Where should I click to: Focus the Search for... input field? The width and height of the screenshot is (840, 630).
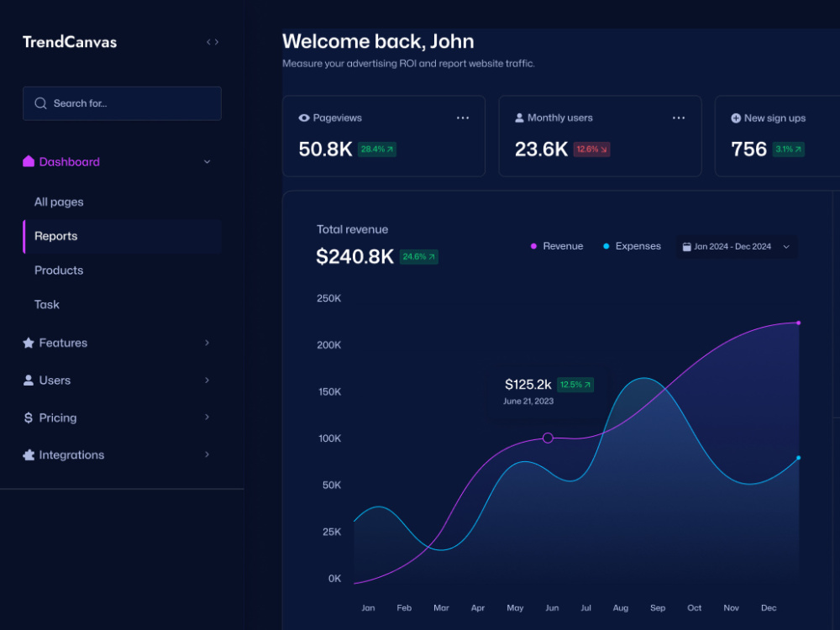point(122,103)
